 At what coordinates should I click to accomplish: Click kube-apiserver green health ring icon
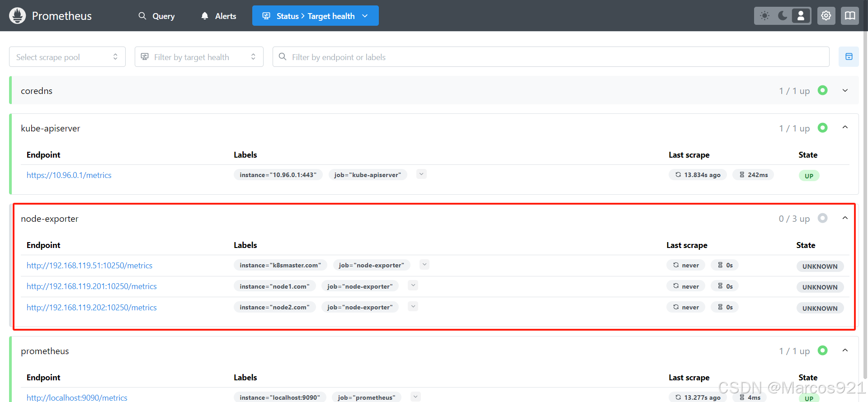point(823,128)
